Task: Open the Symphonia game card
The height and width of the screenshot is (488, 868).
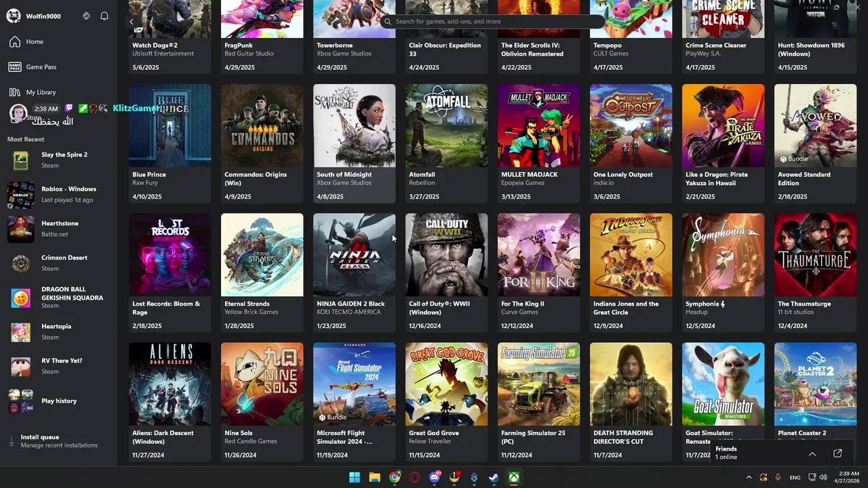Action: (723, 273)
